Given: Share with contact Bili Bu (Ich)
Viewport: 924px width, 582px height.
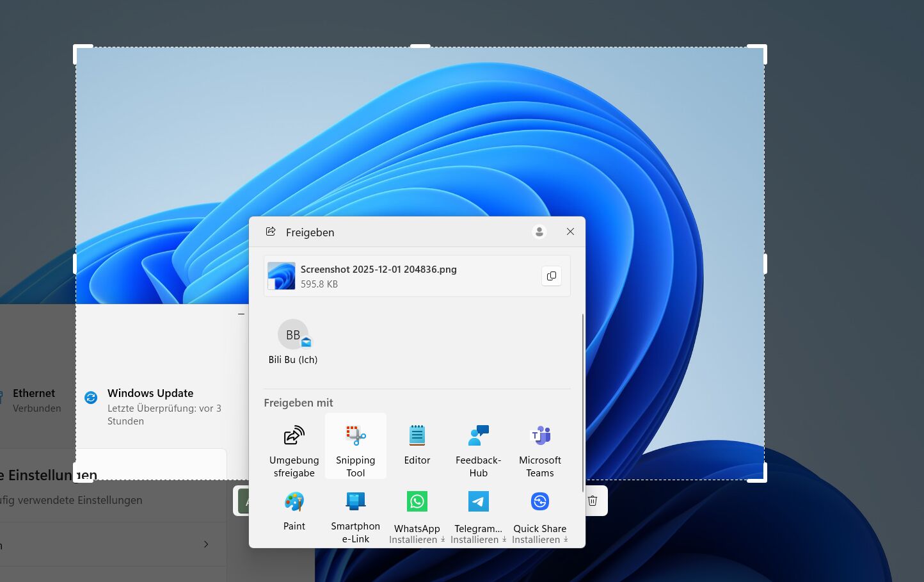Looking at the screenshot, I should click(x=293, y=342).
